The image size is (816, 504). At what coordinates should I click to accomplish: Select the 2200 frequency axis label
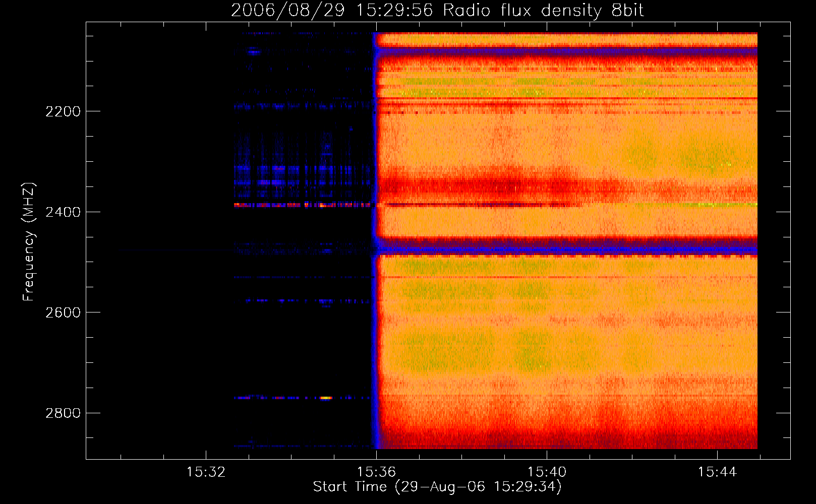click(x=63, y=111)
